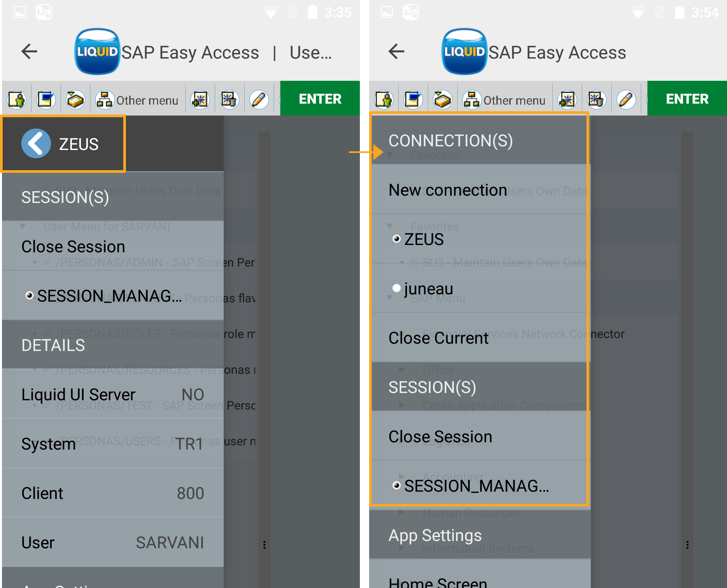The image size is (727, 588).
Task: Tap image notification icon in right status bar
Action: (x=387, y=13)
